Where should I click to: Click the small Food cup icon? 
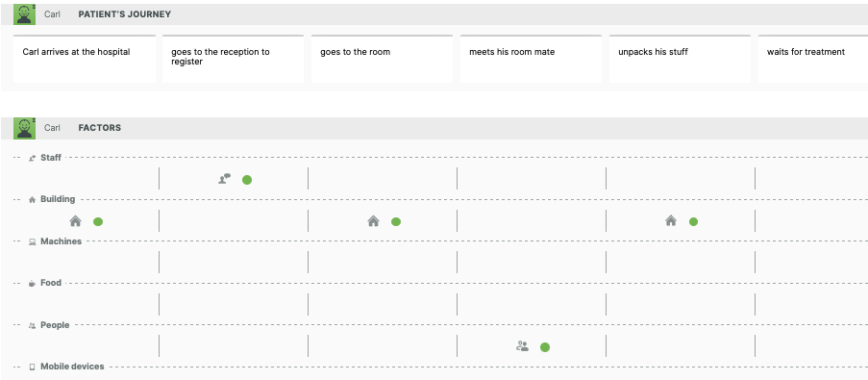coord(32,284)
